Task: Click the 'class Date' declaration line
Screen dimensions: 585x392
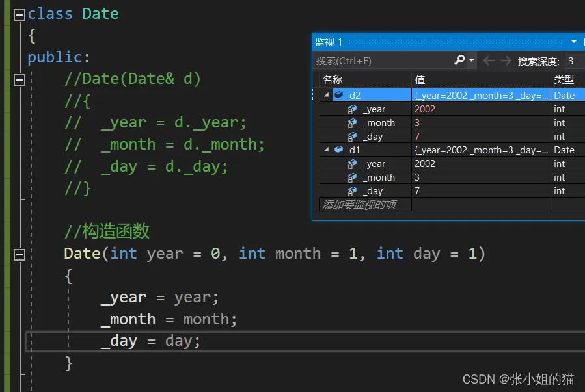Action: 73,14
